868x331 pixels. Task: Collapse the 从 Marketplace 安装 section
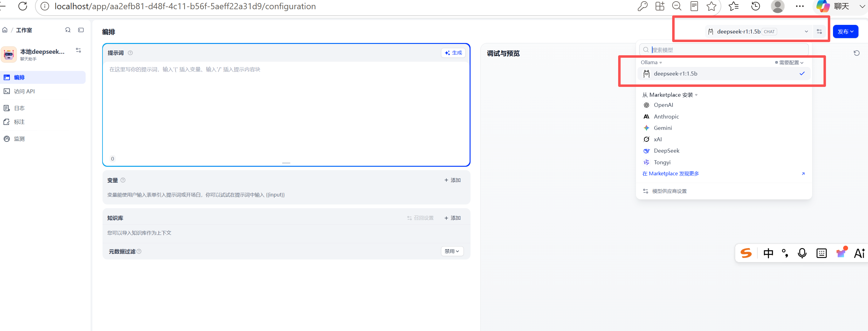(x=669, y=95)
